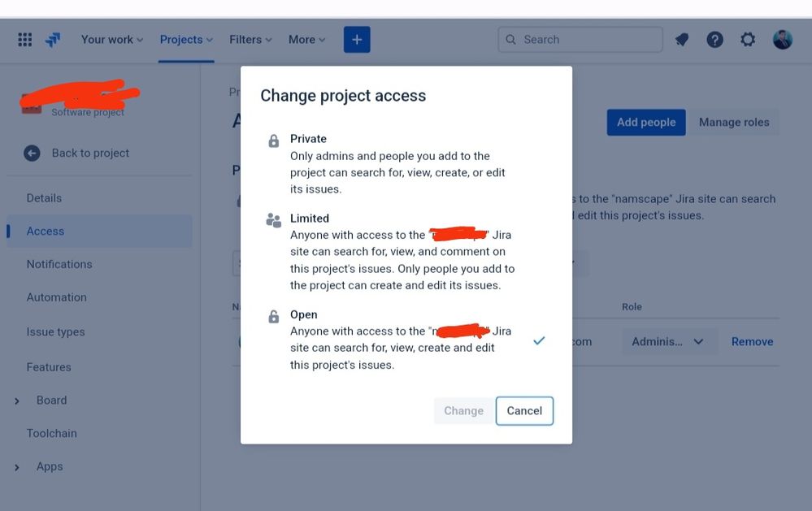Click the search magnifier icon

pyautogui.click(x=510, y=40)
